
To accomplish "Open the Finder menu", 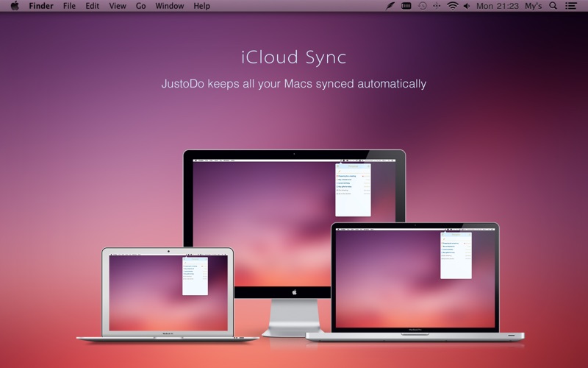I will coord(42,6).
